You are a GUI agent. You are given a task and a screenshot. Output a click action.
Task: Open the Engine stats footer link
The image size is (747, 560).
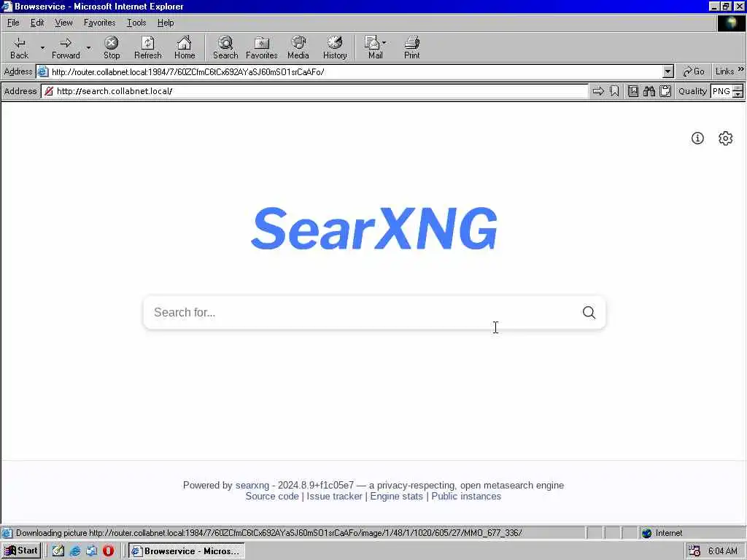(396, 496)
